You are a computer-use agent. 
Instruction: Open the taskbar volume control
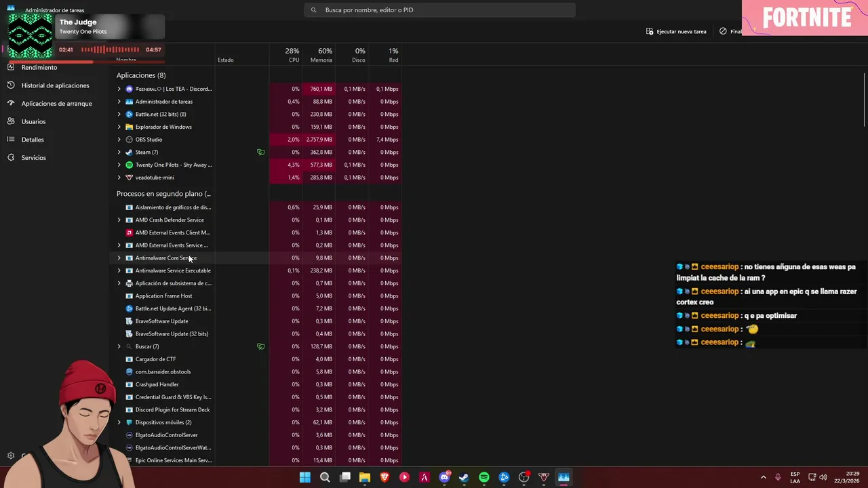point(823,477)
